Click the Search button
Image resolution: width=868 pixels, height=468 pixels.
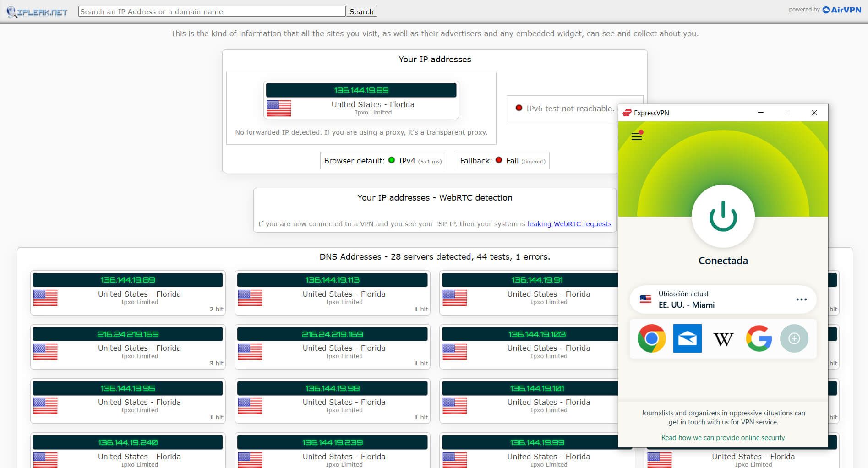point(361,11)
